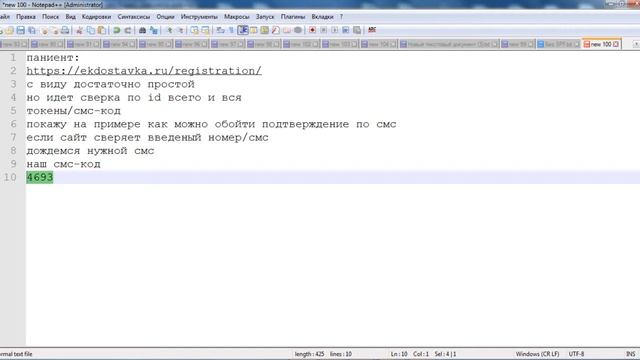Click the Stop Recording macro icon
This screenshot has width=640, height=360.
click(324, 30)
